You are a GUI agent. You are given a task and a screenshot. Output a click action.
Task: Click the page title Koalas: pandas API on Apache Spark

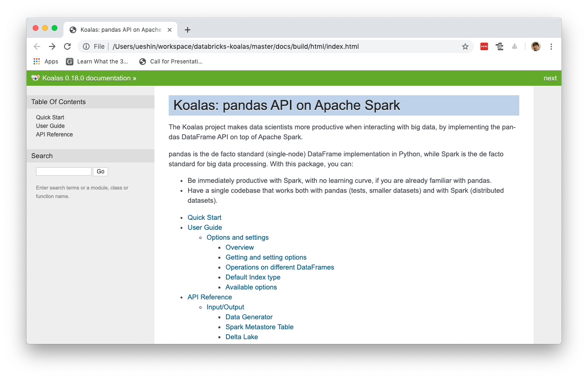coord(287,105)
